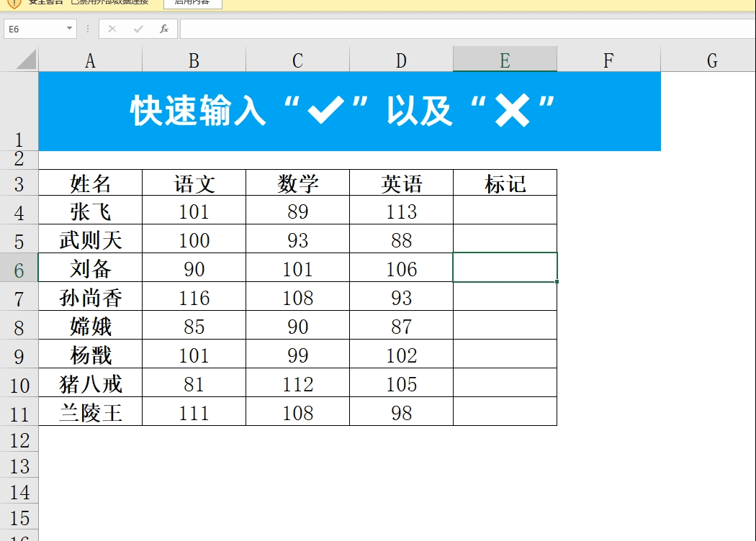Click inside the formula bar

click(x=360, y=29)
